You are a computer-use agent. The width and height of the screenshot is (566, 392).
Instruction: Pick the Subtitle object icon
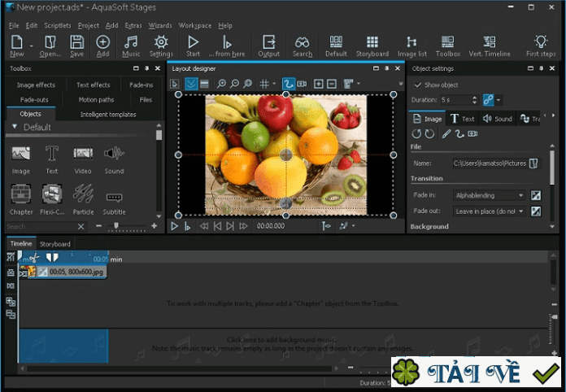(x=114, y=198)
